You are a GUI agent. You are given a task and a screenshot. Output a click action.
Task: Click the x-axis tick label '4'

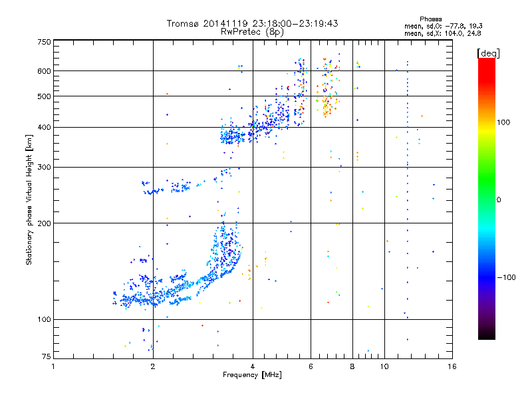pyautogui.click(x=253, y=366)
